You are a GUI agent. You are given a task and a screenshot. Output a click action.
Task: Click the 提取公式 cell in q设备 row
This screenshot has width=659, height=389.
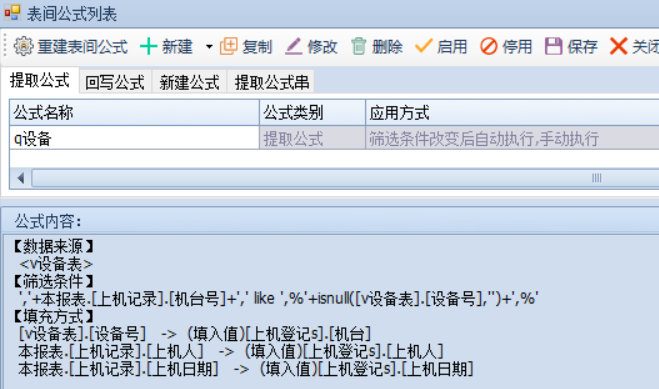click(313, 138)
